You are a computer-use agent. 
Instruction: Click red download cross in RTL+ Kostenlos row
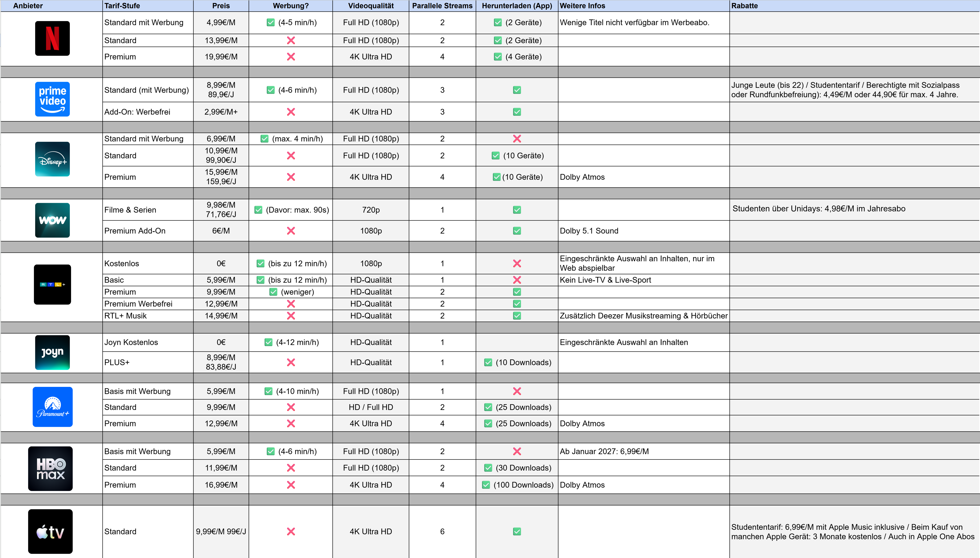point(517,264)
